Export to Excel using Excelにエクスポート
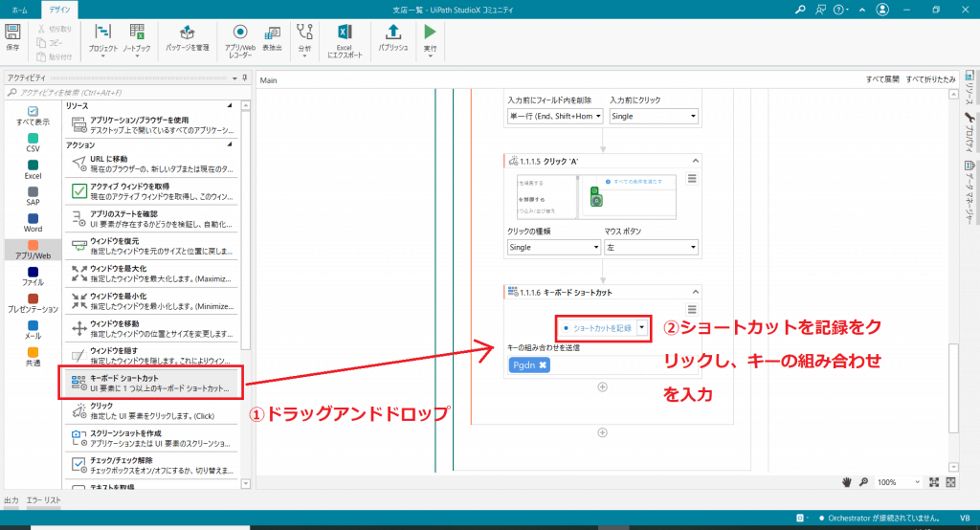 click(344, 37)
